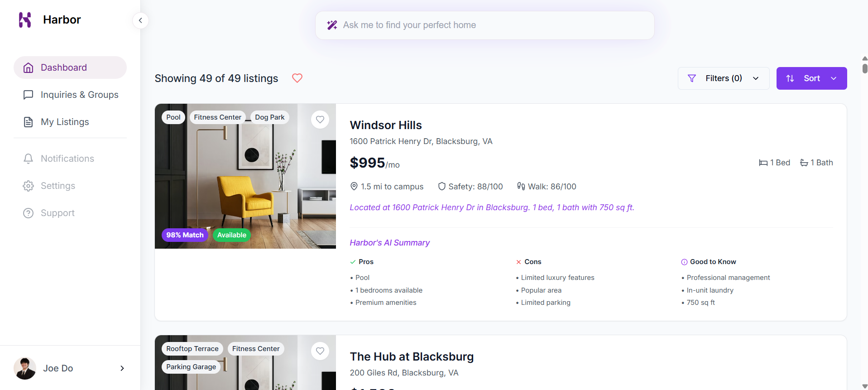Click the Dashboard home icon
The width and height of the screenshot is (868, 390).
tap(28, 67)
